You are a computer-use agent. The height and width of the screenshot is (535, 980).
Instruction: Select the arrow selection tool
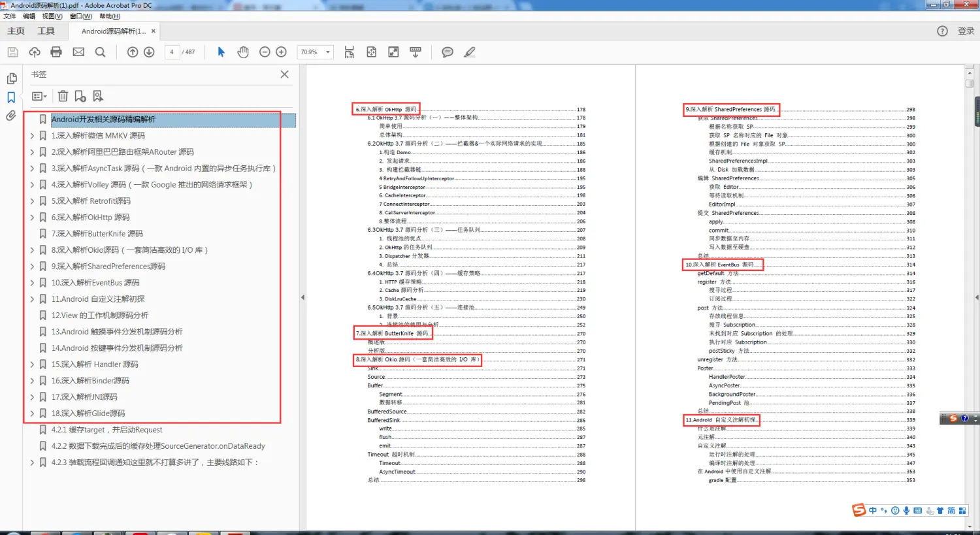pos(221,52)
